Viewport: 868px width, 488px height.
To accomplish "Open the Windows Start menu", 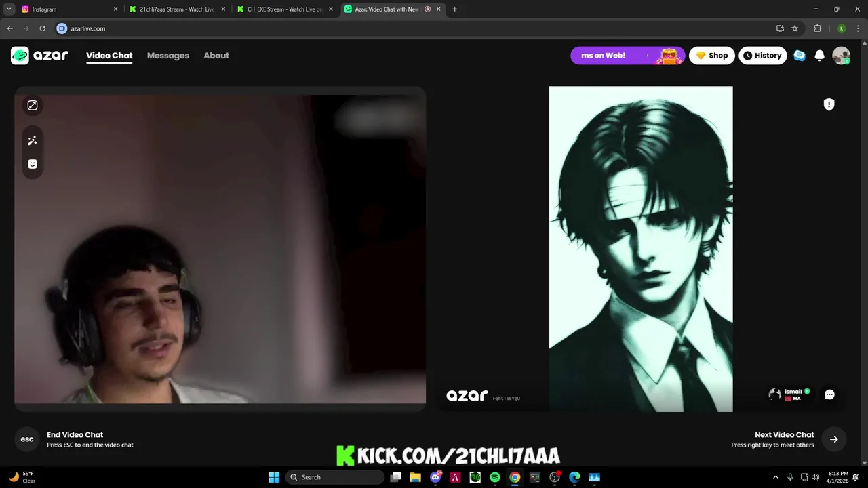I will coord(274,477).
